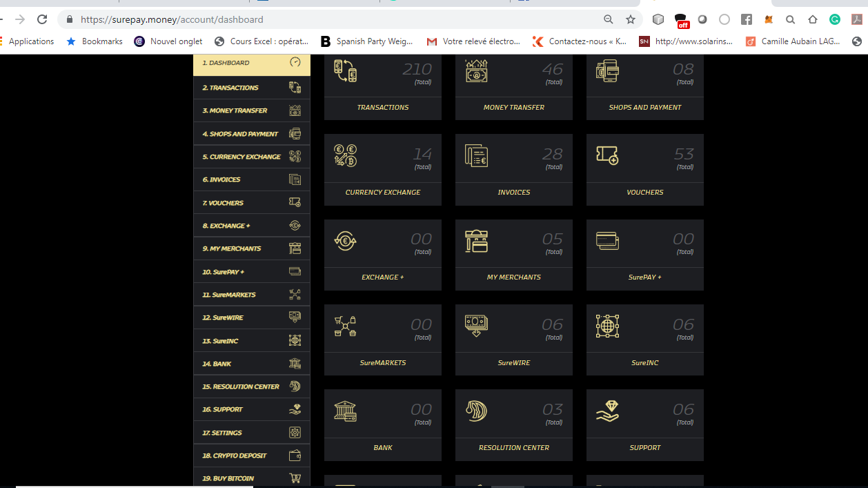The height and width of the screenshot is (488, 868).
Task: Click the SurePAY + card sidebar icon
Action: point(295,272)
